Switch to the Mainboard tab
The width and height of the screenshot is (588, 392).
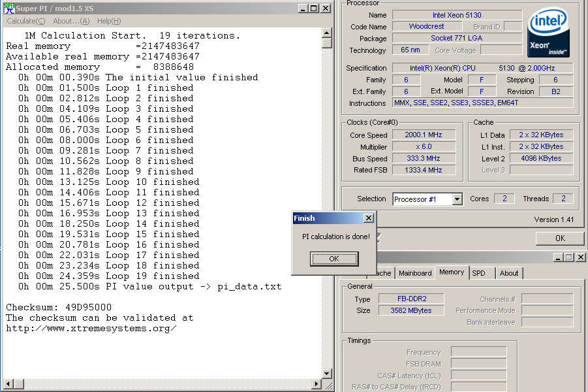coord(415,273)
